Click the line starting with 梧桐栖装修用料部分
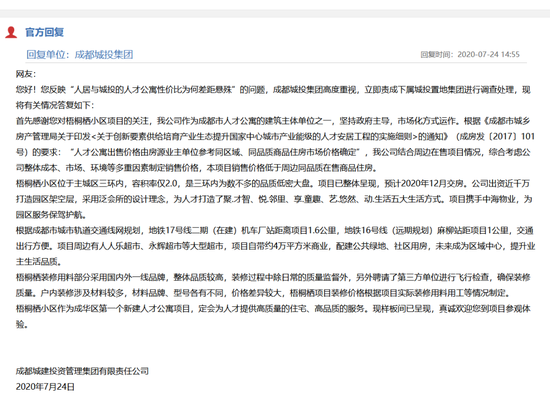 point(273,277)
